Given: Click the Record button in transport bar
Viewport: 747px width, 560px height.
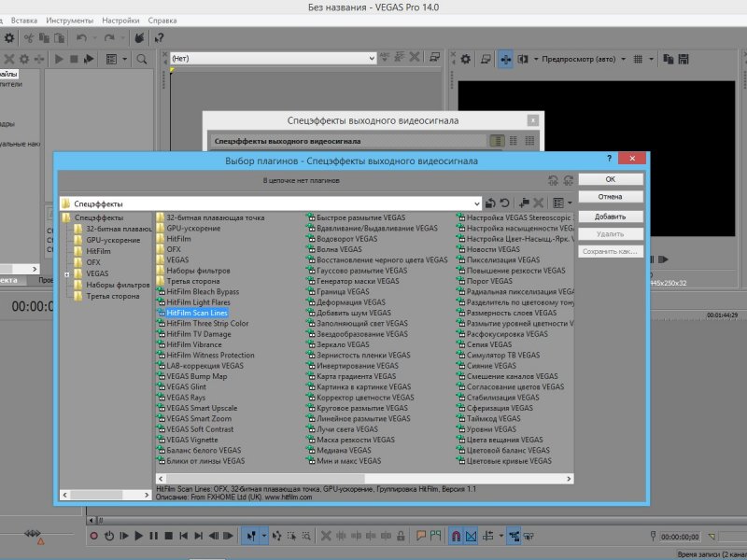Looking at the screenshot, I should coord(94,536).
